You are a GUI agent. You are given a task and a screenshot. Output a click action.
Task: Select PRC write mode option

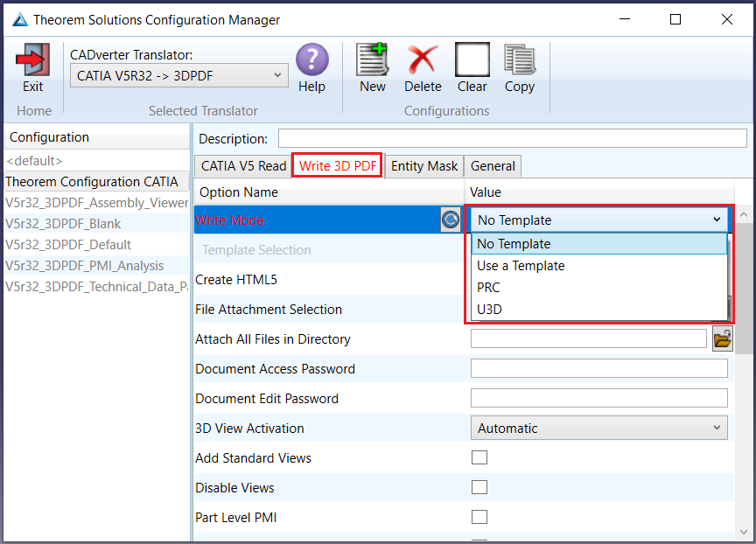(598, 287)
